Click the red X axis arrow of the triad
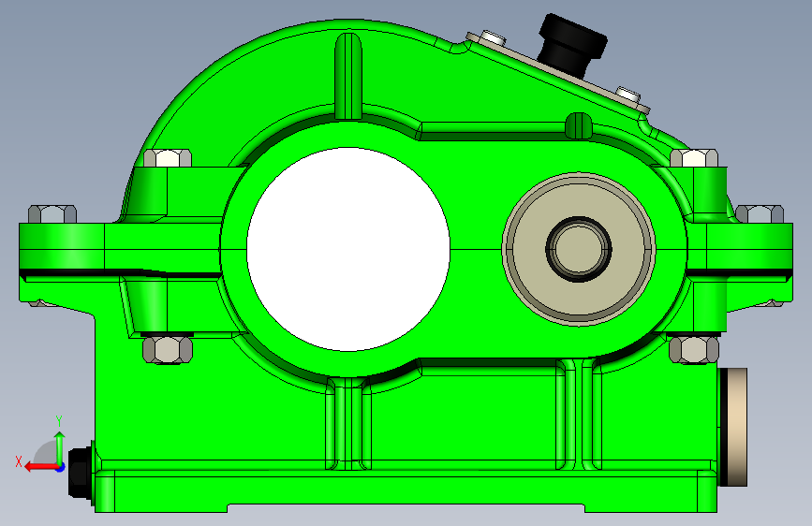 click(x=41, y=467)
